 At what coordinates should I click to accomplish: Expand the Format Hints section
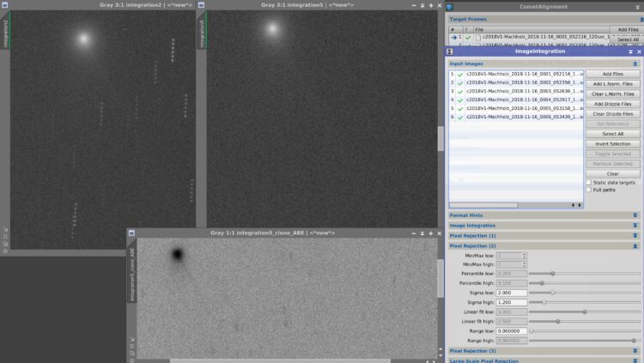[x=635, y=215]
